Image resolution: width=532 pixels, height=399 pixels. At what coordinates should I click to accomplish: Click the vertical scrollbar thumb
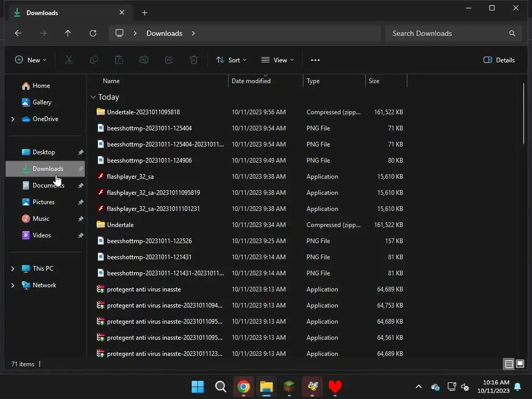524,113
